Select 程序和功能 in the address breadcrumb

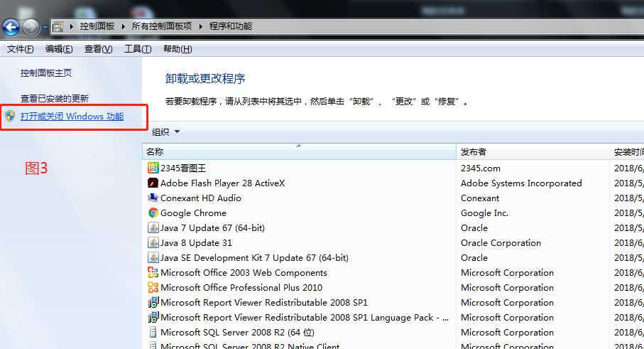pyautogui.click(x=231, y=26)
